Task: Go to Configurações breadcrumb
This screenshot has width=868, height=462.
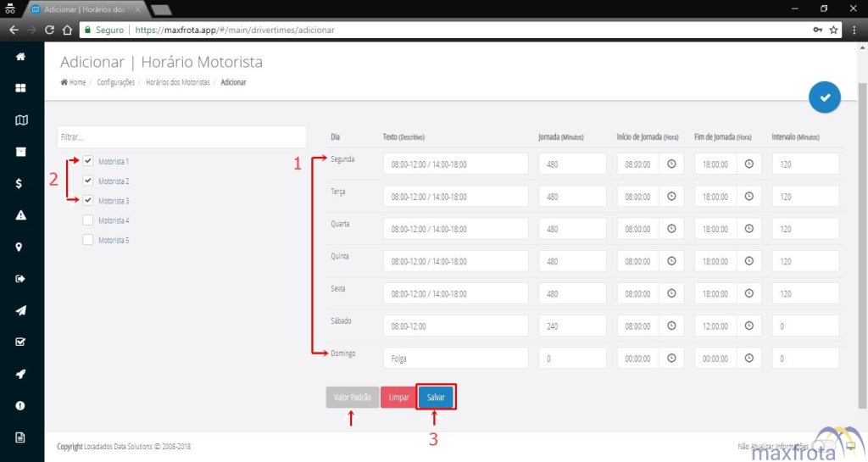Action: [115, 82]
